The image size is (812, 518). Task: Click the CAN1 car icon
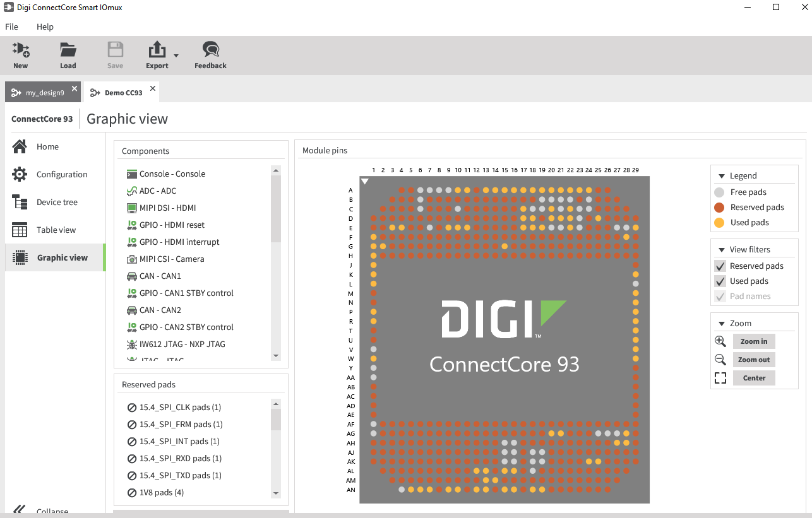click(132, 276)
